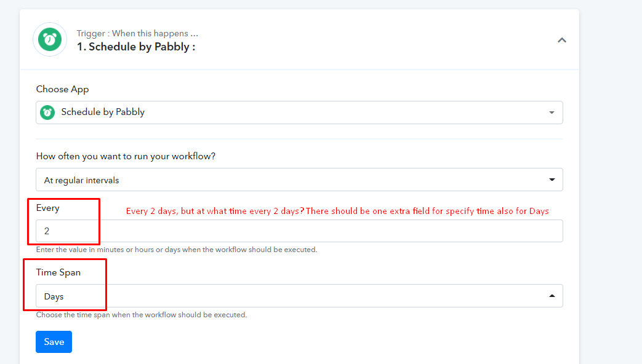Click 'Trigger : When this happens ...' text
The height and width of the screenshot is (364, 642).
pos(137,34)
